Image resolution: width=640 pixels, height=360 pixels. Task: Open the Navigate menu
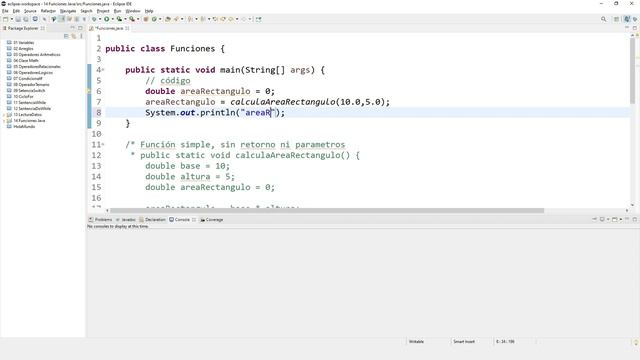click(x=68, y=11)
